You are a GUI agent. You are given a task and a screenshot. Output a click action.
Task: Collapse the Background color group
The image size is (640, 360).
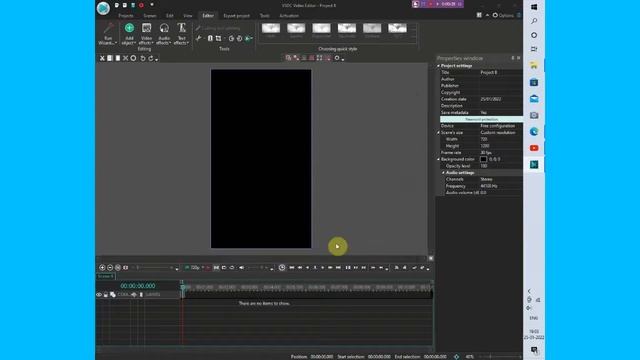[438, 160]
